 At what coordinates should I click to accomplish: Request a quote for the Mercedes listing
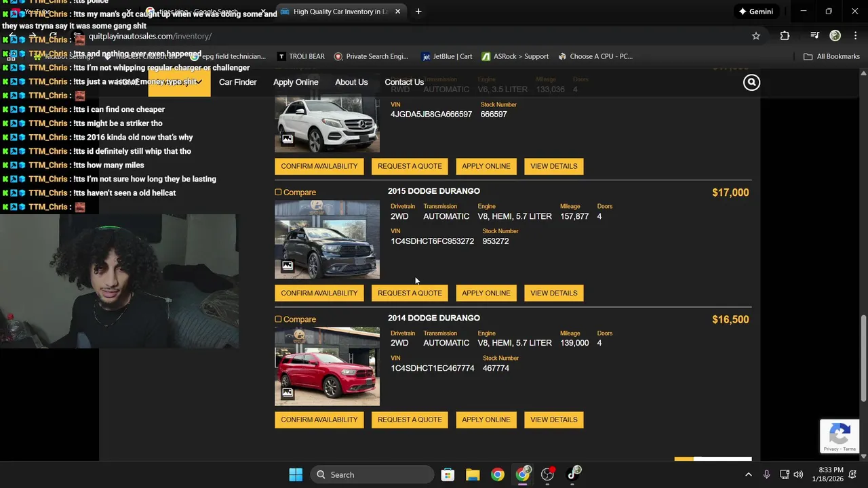click(410, 166)
